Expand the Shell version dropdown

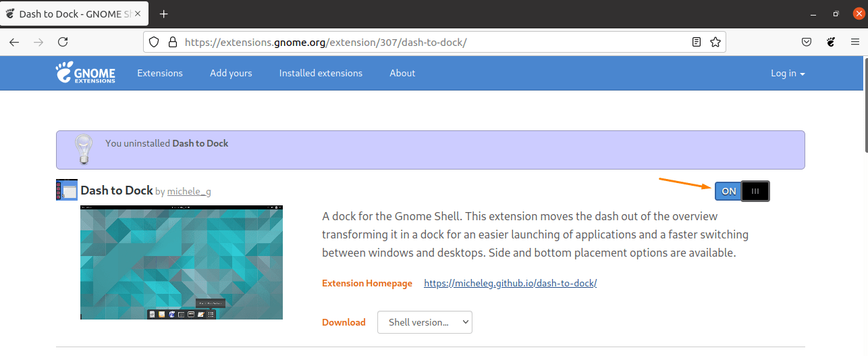coord(425,322)
